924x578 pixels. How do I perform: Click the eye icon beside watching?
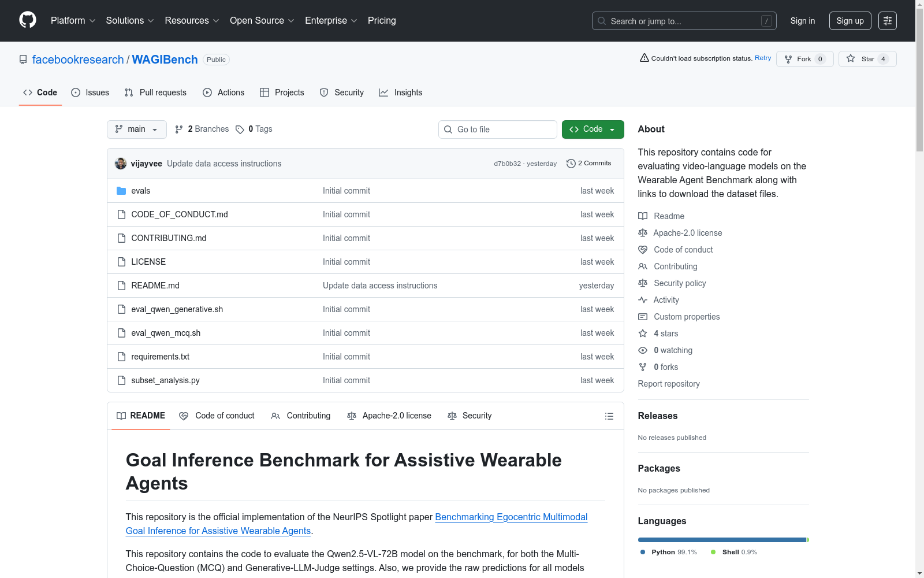pyautogui.click(x=643, y=350)
